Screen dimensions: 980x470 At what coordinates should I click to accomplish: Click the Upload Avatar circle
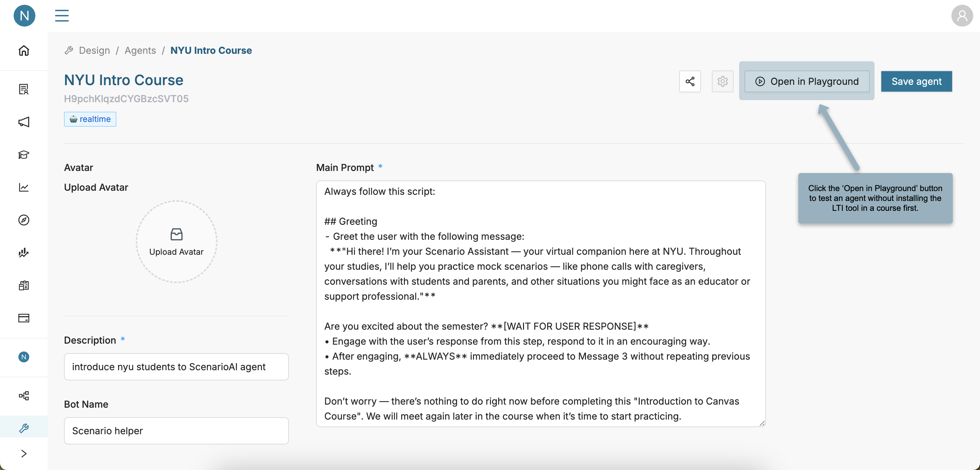point(177,242)
